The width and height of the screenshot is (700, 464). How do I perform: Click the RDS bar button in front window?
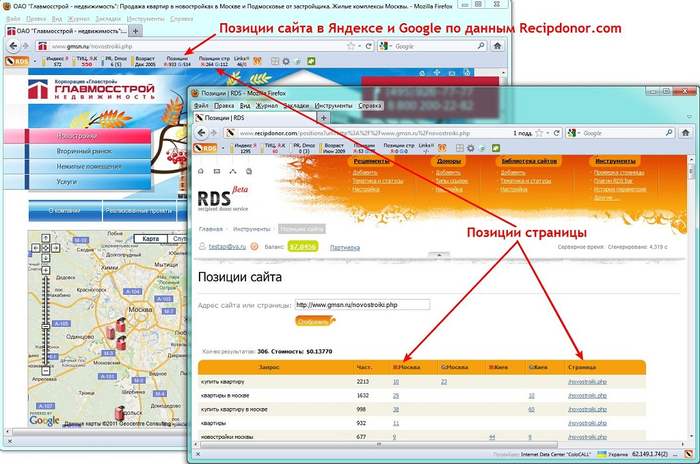pos(205,148)
